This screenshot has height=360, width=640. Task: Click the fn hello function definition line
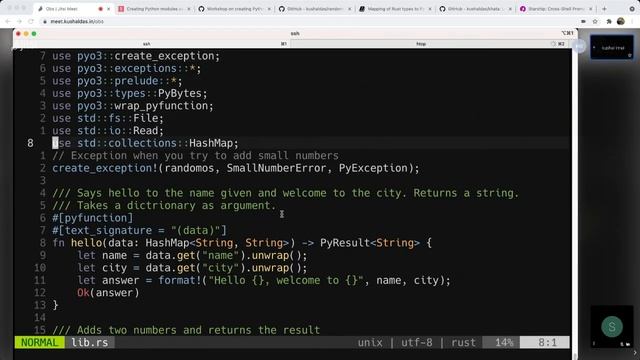(x=242, y=243)
